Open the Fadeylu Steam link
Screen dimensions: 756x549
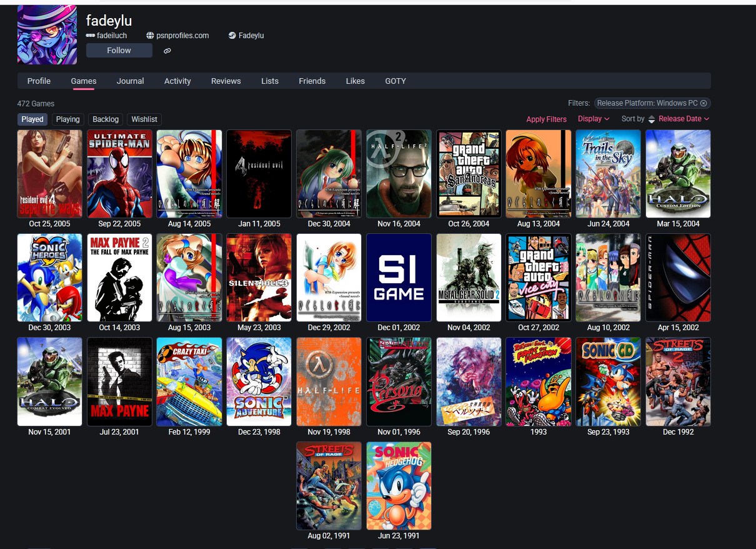coord(251,36)
